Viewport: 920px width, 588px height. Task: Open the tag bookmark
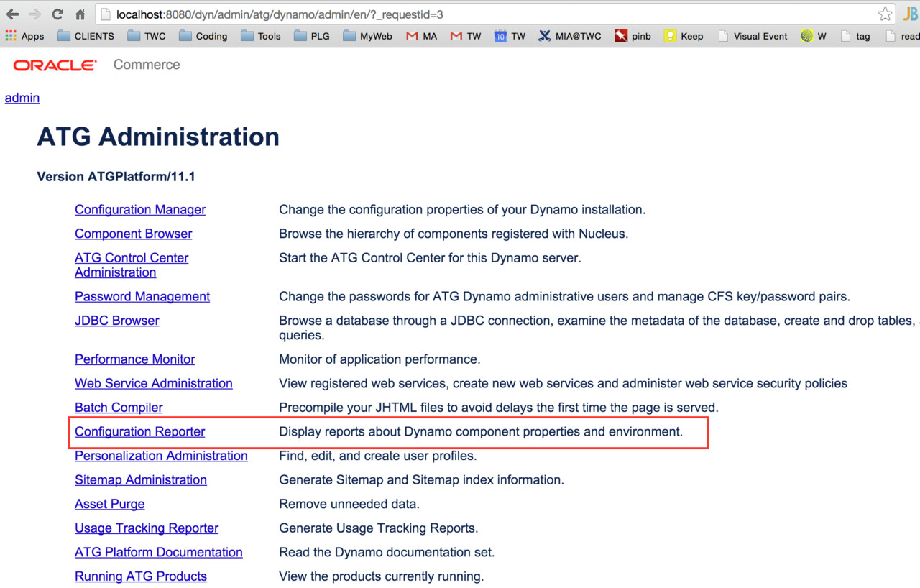tap(855, 36)
